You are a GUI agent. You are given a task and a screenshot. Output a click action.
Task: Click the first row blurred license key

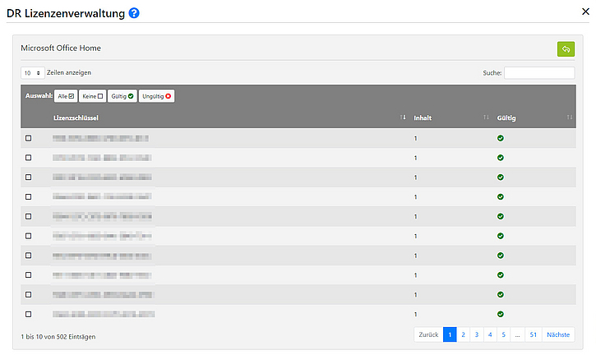tap(101, 138)
